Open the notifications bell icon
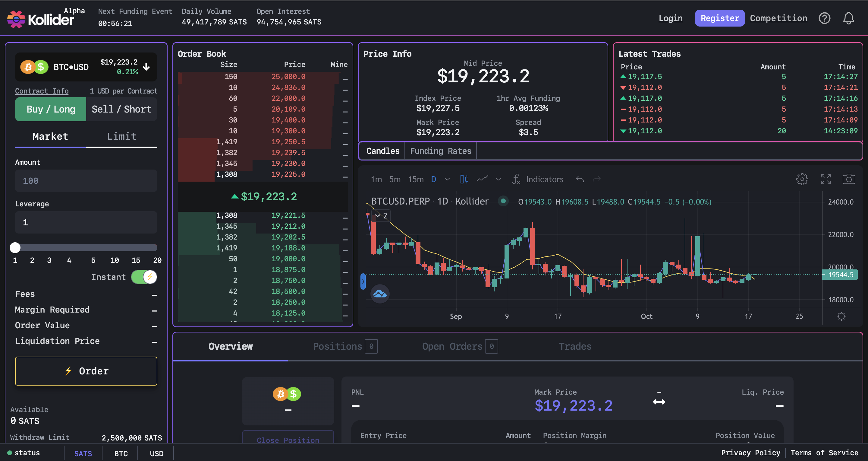Image resolution: width=868 pixels, height=461 pixels. pyautogui.click(x=848, y=18)
